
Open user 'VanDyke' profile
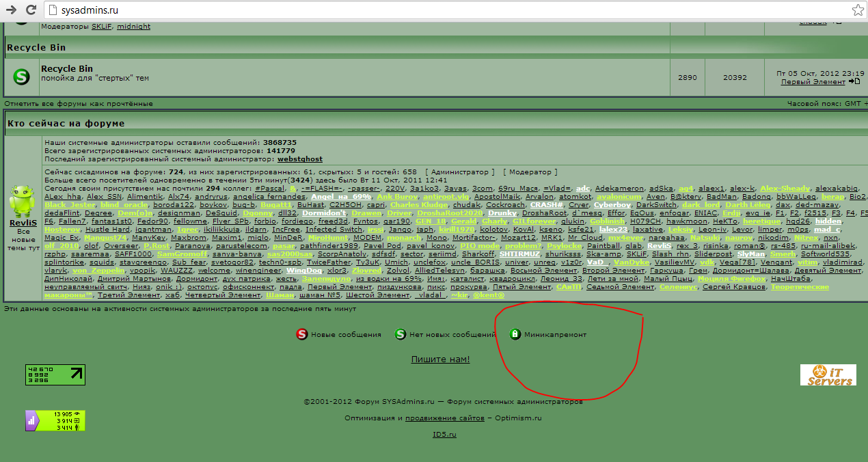coord(631,262)
